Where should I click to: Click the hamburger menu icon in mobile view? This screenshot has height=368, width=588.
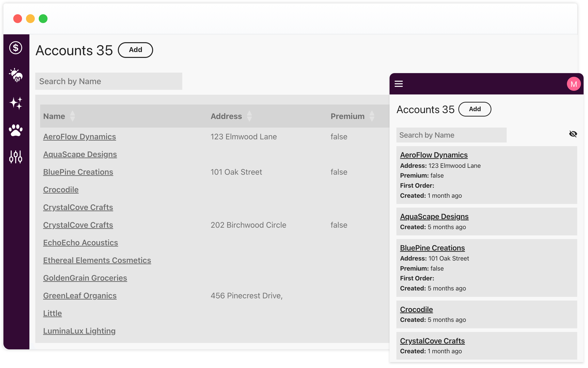pos(399,84)
